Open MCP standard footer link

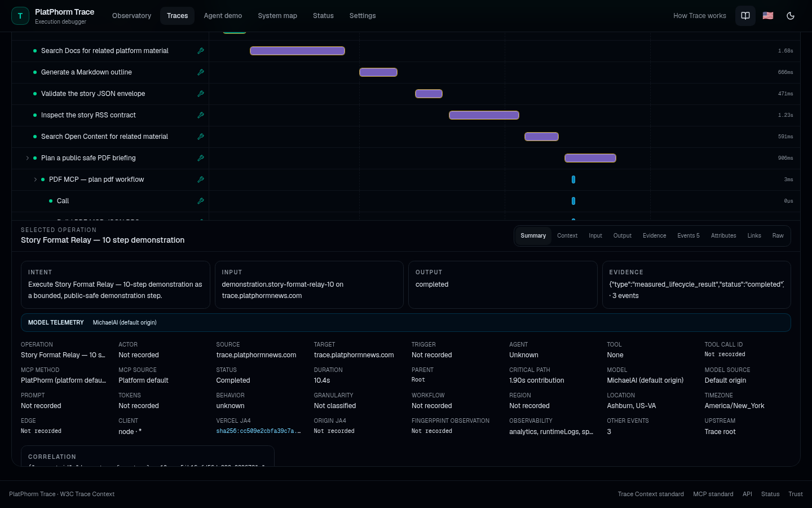click(x=713, y=494)
